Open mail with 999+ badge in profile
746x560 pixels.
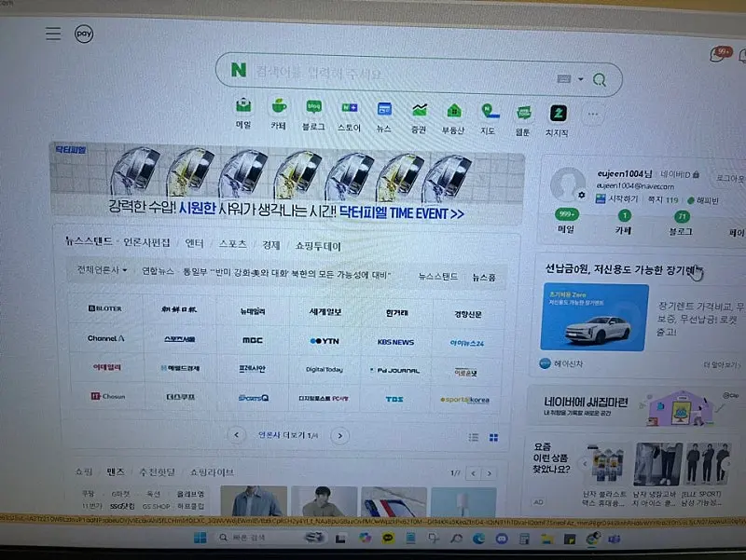tap(566, 222)
